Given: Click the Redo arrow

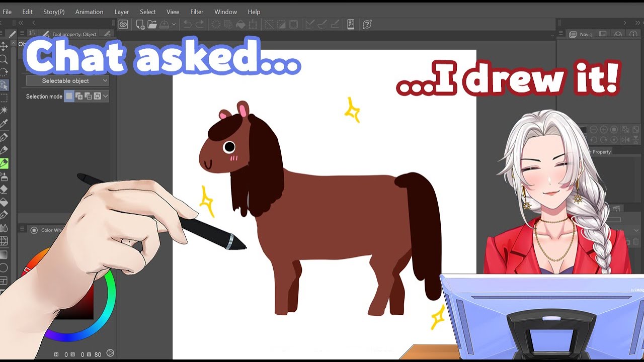Looking at the screenshot, I should coord(200,24).
